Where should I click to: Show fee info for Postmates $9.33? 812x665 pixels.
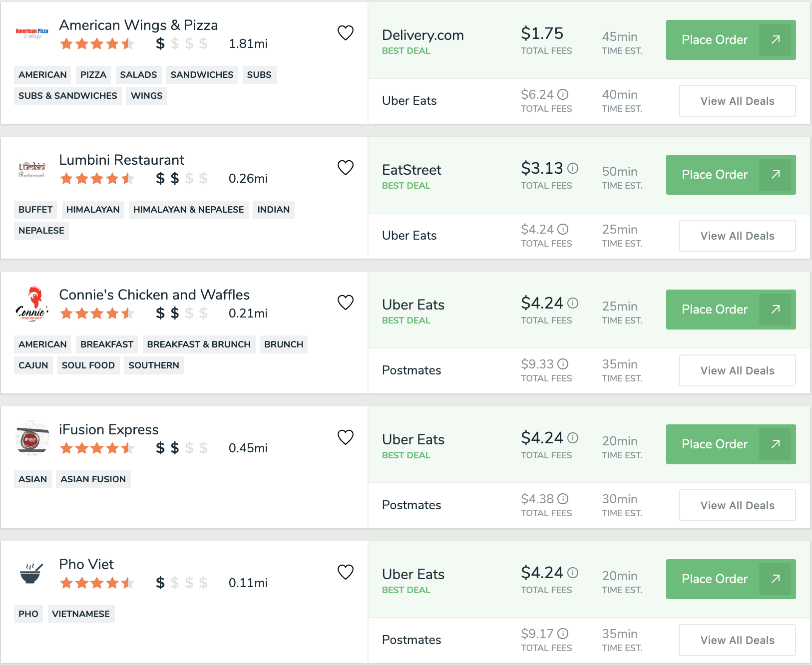click(x=563, y=364)
